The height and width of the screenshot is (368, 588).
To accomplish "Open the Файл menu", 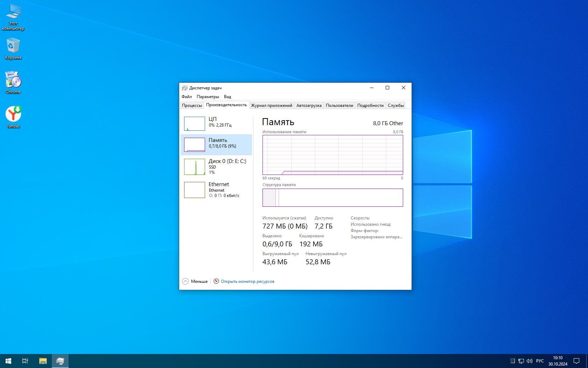I will click(x=187, y=97).
